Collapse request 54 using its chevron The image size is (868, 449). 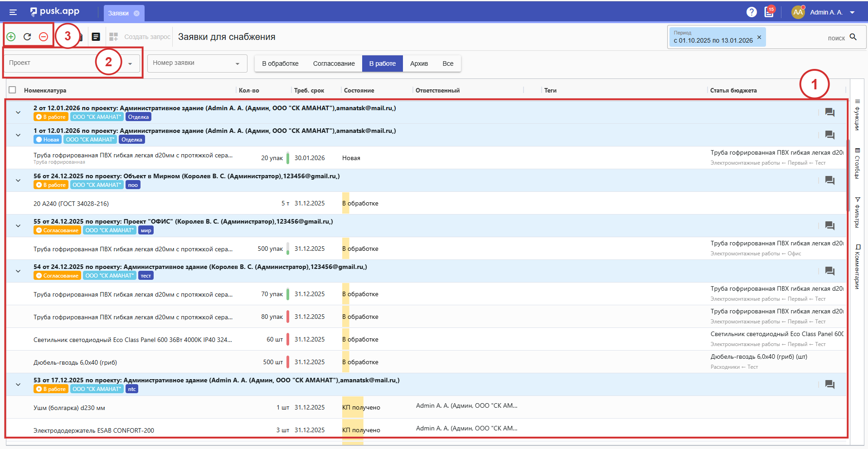pyautogui.click(x=18, y=271)
